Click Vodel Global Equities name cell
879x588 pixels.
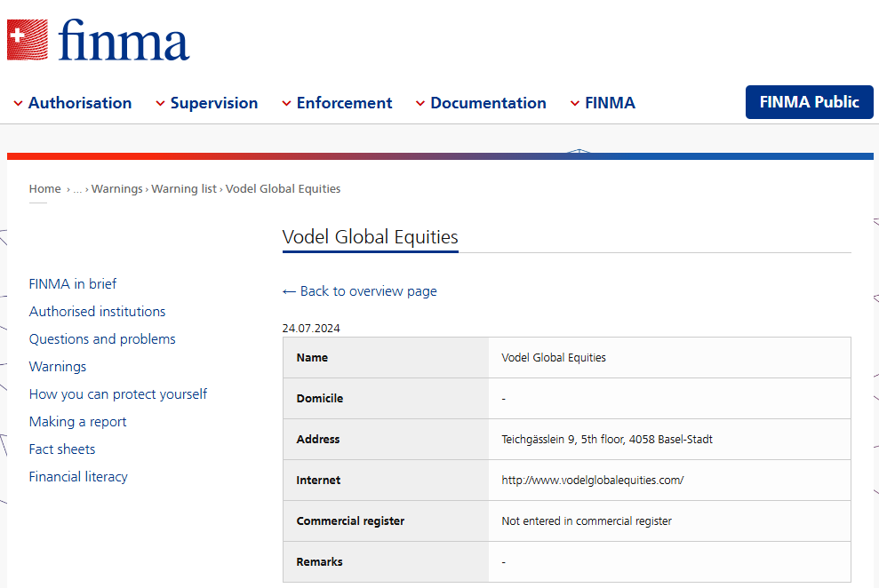(x=554, y=357)
